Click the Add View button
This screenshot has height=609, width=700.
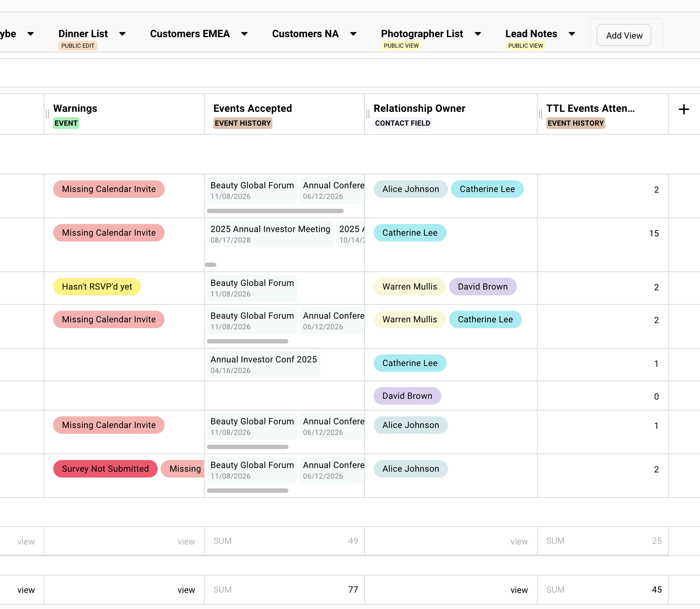pyautogui.click(x=624, y=35)
